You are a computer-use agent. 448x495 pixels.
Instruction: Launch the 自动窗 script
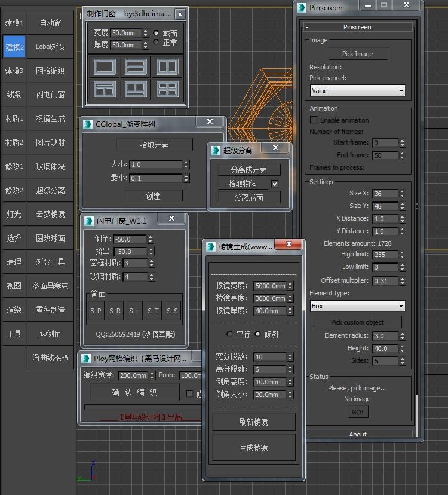pos(51,23)
